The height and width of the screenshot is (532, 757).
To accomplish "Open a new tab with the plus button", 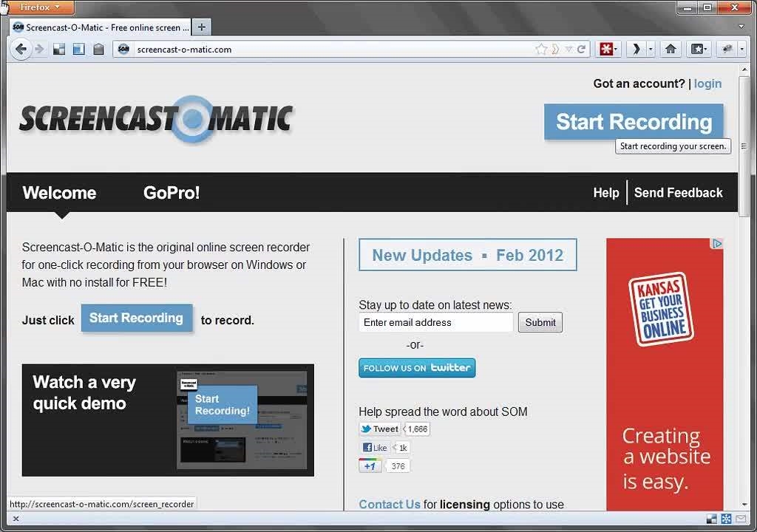I will tap(202, 27).
